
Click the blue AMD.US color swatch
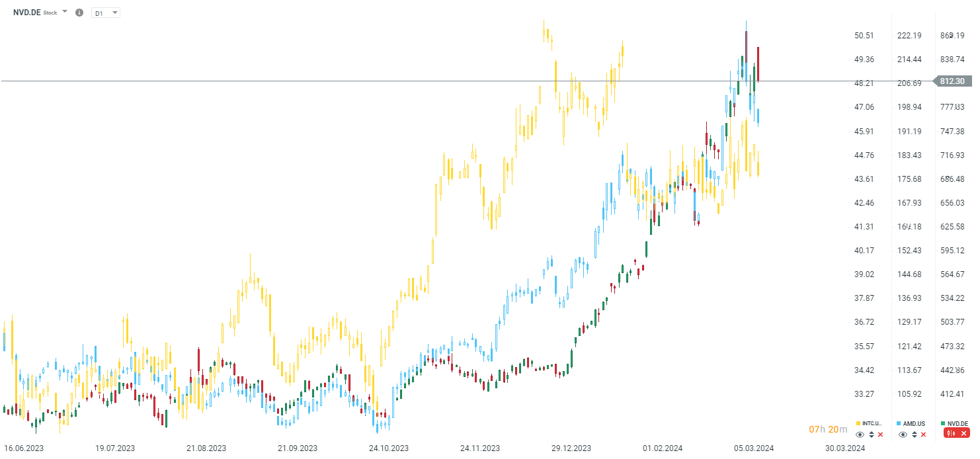899,423
